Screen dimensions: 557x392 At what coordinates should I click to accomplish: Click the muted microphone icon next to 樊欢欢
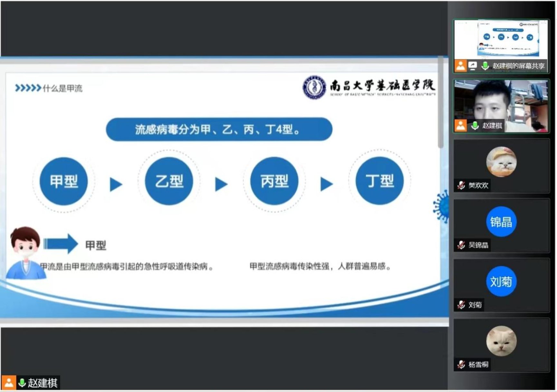(461, 185)
